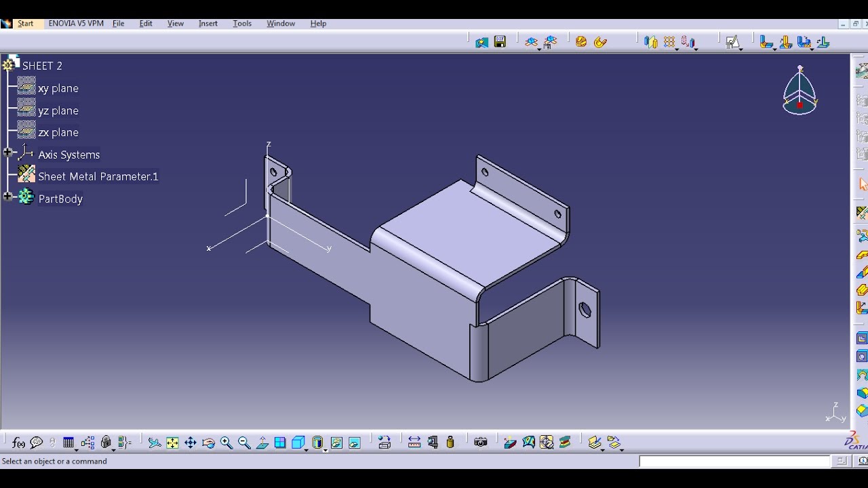Open the Formula f(x) editor
This screenshot has height=488, width=868.
[17, 442]
